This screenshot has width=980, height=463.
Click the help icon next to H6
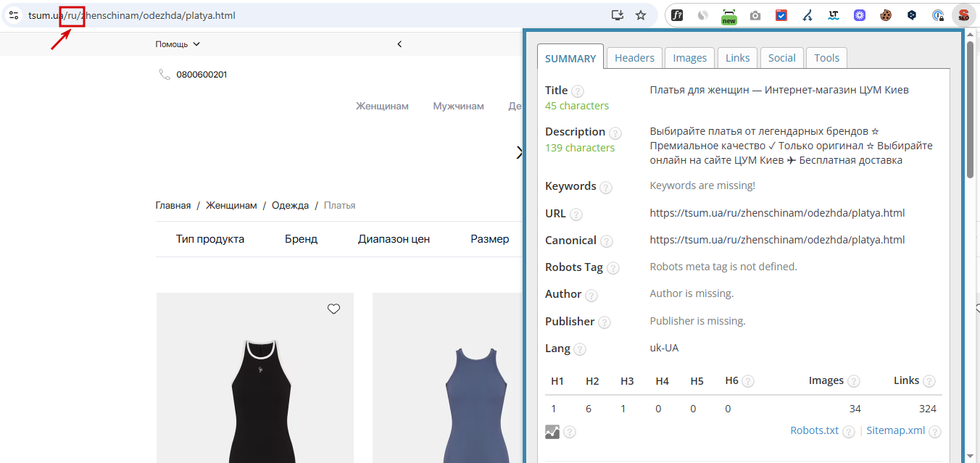click(748, 381)
